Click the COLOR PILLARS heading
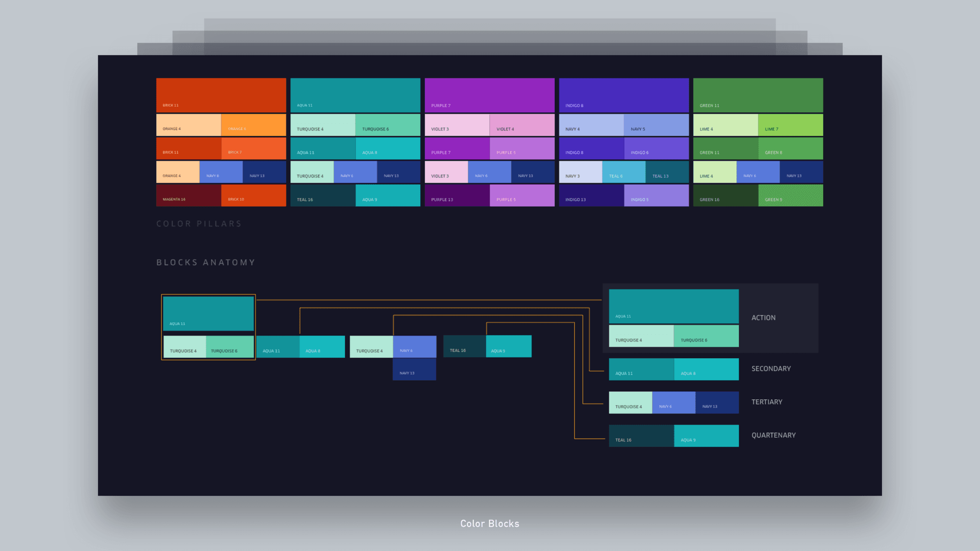 tap(199, 224)
